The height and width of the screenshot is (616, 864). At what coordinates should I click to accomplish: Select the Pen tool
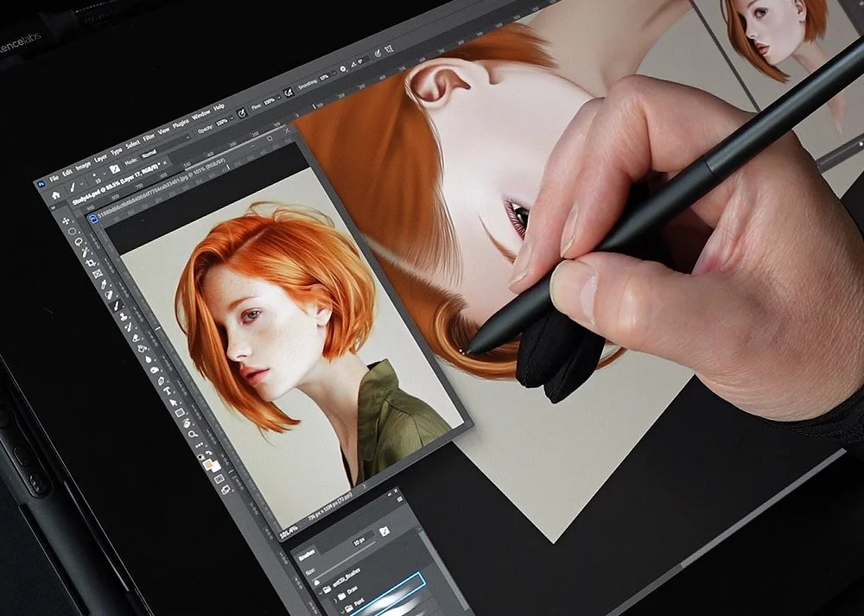click(161, 381)
